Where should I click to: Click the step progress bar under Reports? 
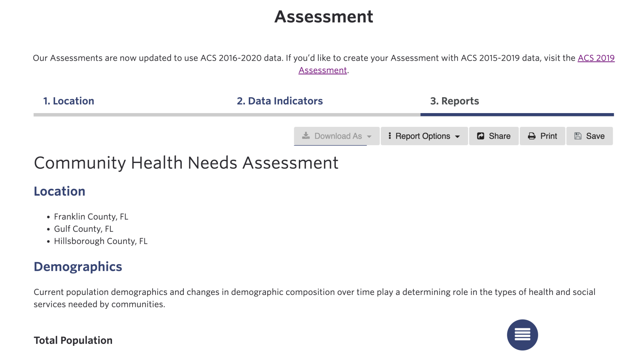(x=517, y=114)
